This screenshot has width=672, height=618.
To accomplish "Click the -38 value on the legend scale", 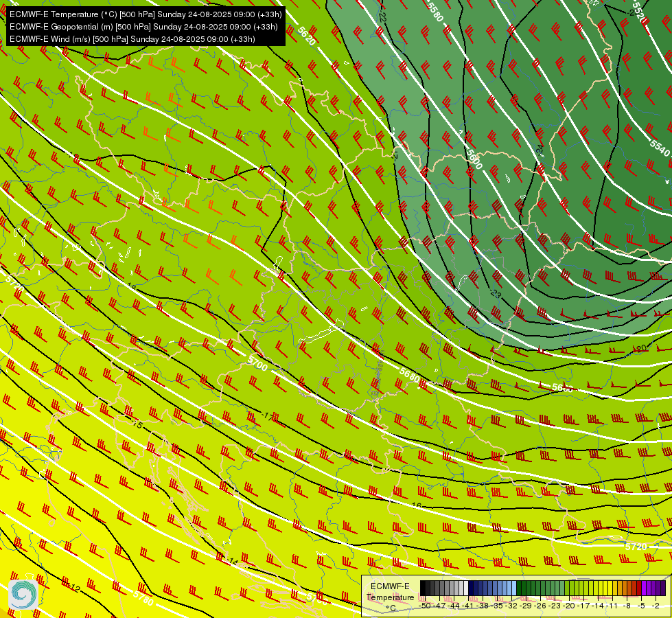I will [x=482, y=606].
